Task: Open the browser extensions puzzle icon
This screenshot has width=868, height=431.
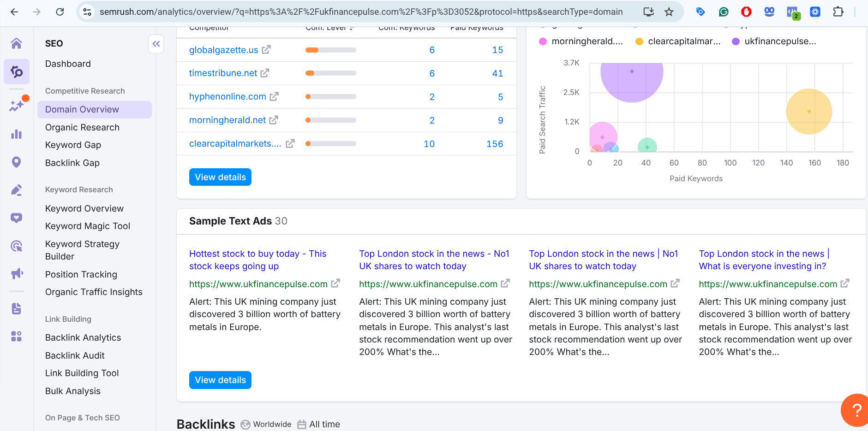Action: [838, 12]
